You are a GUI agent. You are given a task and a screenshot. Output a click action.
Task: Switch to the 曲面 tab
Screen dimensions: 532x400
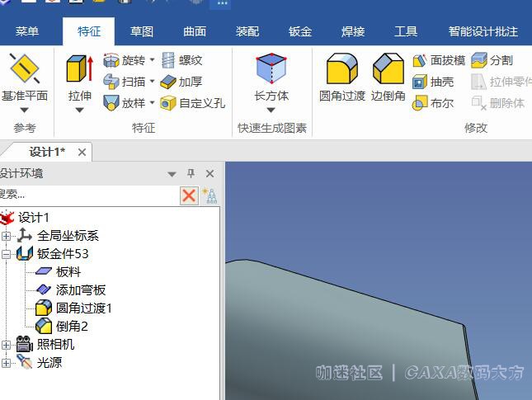195,31
